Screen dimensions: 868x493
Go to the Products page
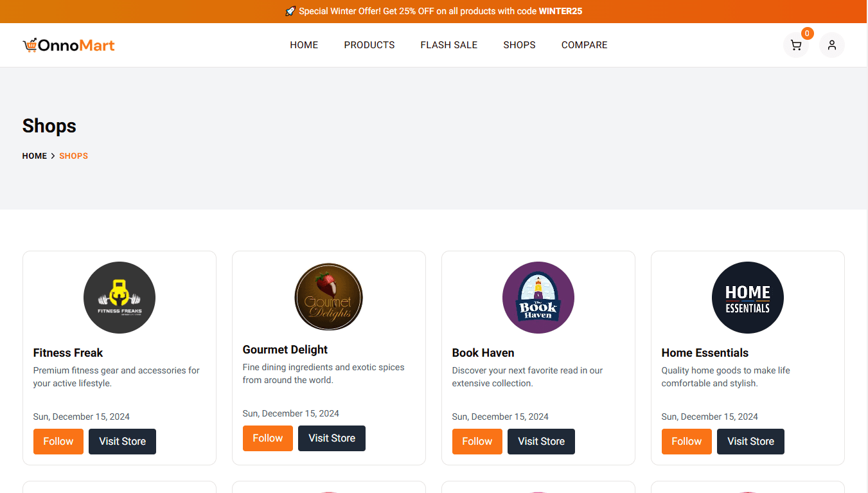(x=369, y=45)
